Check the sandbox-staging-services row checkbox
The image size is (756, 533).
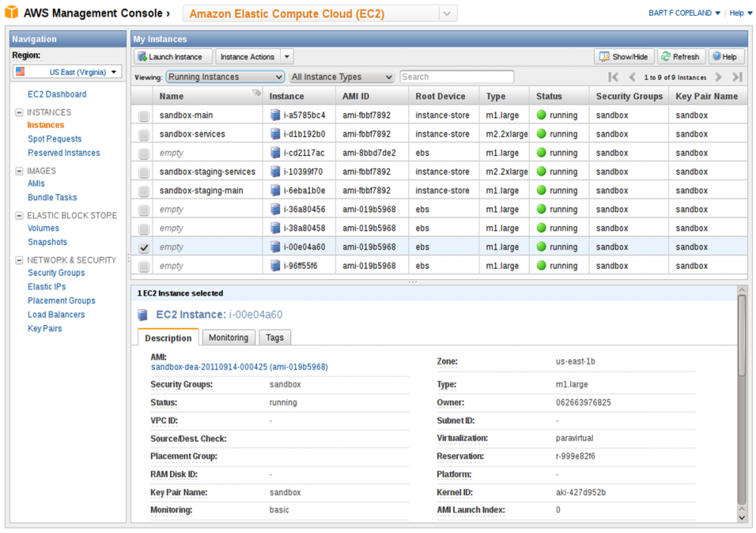click(144, 172)
